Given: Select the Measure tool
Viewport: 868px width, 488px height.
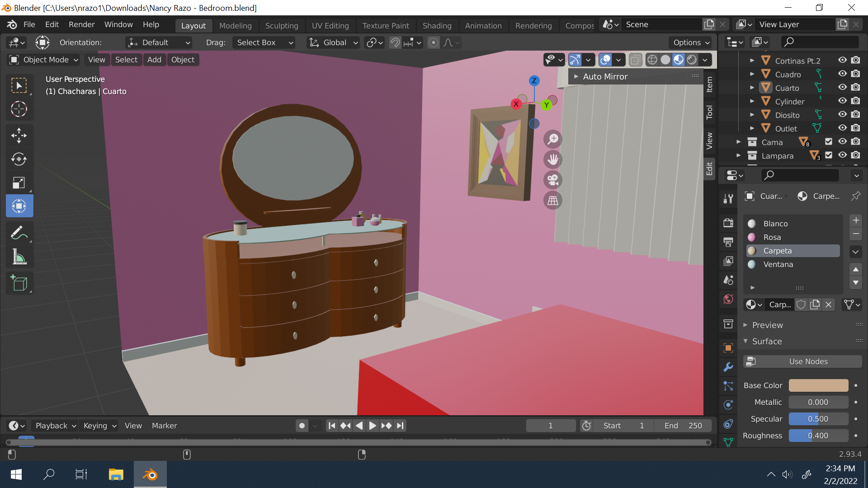Looking at the screenshot, I should coord(19,257).
